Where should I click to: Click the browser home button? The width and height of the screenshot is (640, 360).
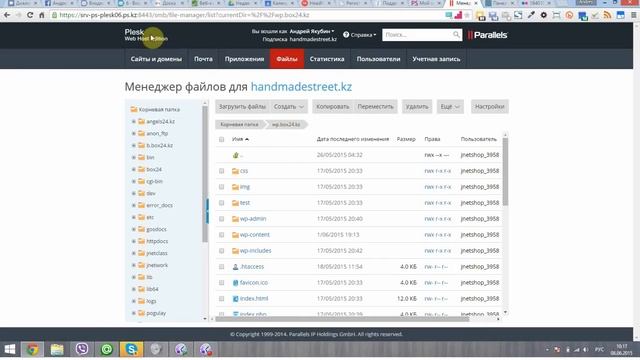41,15
